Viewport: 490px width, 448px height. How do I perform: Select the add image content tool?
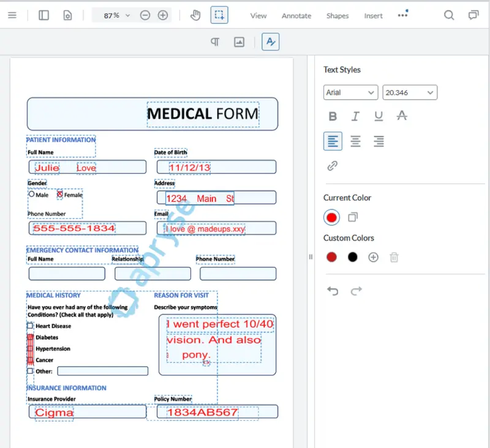pyautogui.click(x=239, y=42)
